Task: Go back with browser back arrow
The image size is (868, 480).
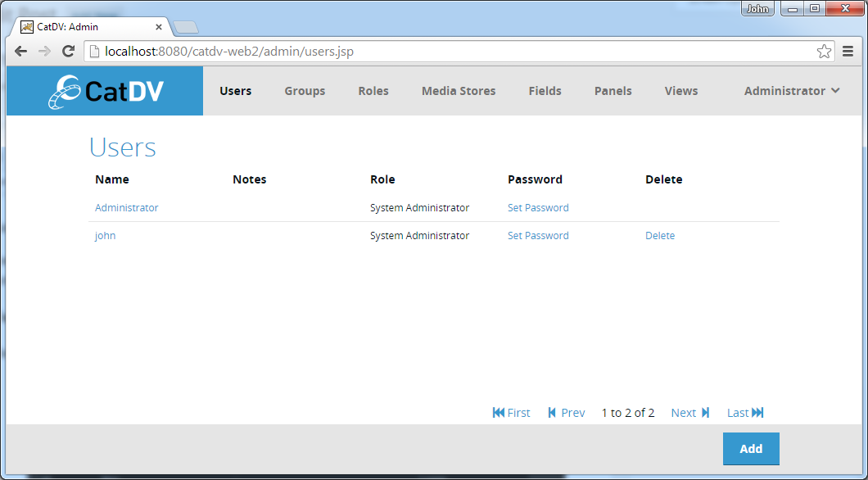Action: pos(21,52)
